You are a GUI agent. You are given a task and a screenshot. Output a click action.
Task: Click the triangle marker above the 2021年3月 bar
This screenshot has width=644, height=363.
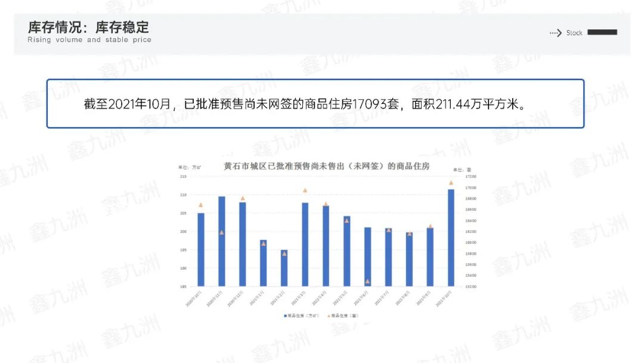305,190
